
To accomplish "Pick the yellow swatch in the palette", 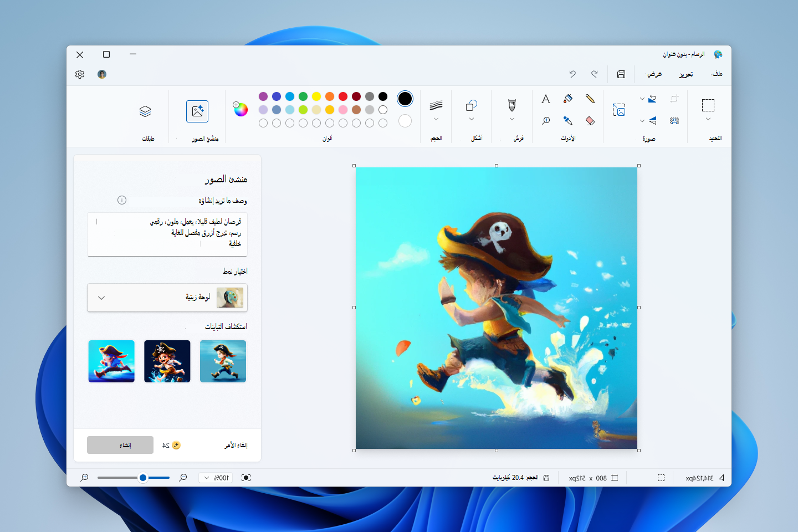I will point(316,96).
